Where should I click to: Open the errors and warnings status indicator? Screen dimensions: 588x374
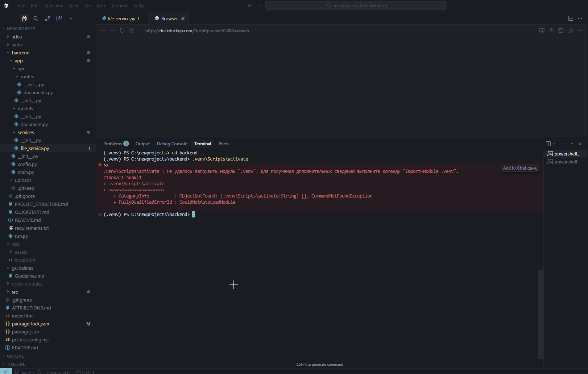tap(85, 372)
